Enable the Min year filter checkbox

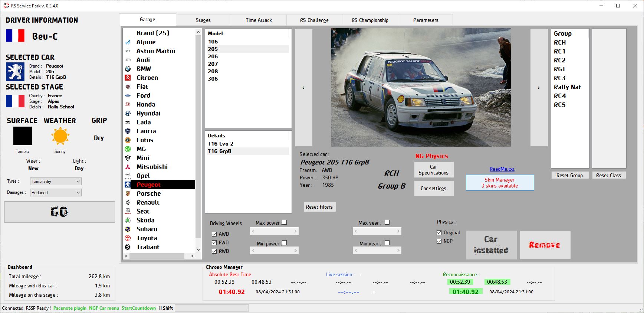pyautogui.click(x=387, y=243)
